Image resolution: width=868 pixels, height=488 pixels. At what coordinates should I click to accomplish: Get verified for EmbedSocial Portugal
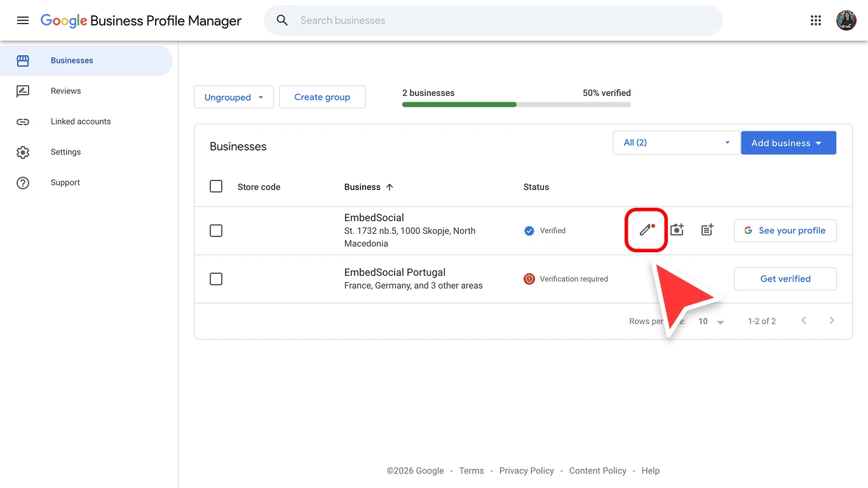(x=785, y=279)
